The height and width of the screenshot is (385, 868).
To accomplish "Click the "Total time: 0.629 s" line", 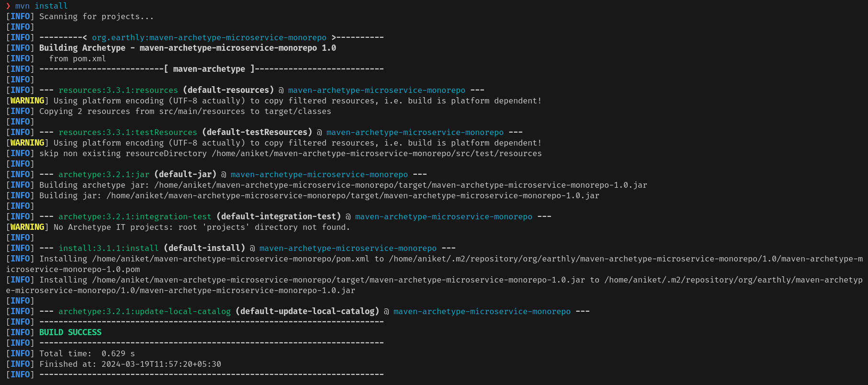I will point(87,353).
